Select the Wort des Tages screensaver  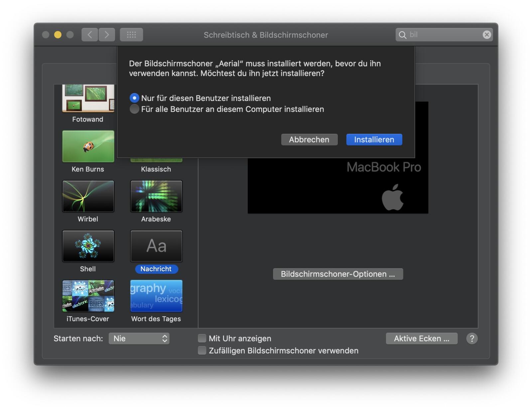(156, 296)
